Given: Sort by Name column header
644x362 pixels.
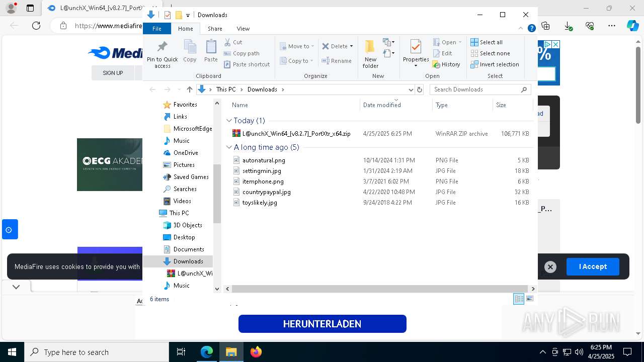Looking at the screenshot, I should [x=294, y=105].
